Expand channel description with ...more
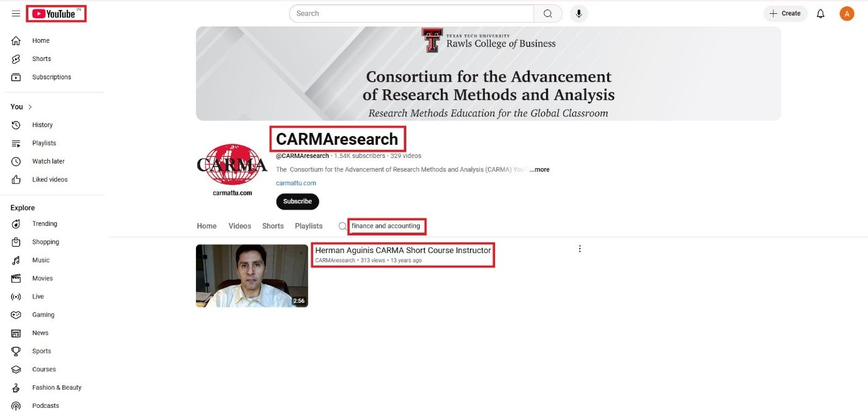The width and height of the screenshot is (868, 418). (539, 169)
